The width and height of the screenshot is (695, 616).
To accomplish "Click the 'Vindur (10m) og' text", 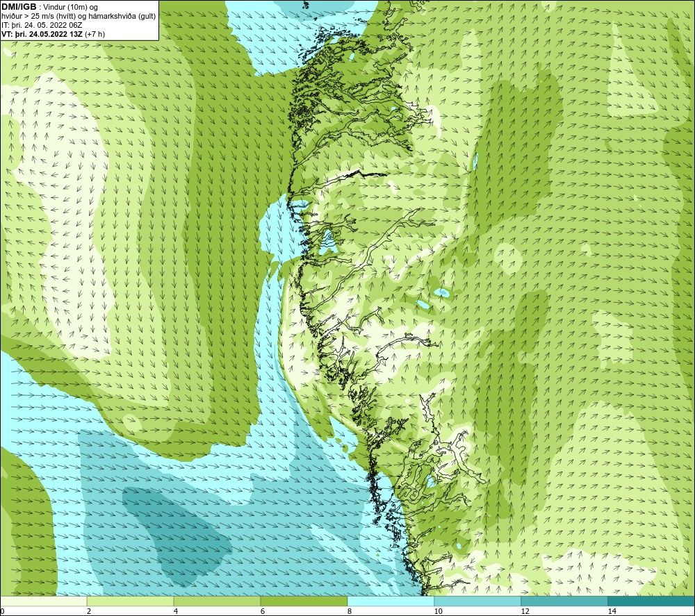I will click(x=70, y=8).
